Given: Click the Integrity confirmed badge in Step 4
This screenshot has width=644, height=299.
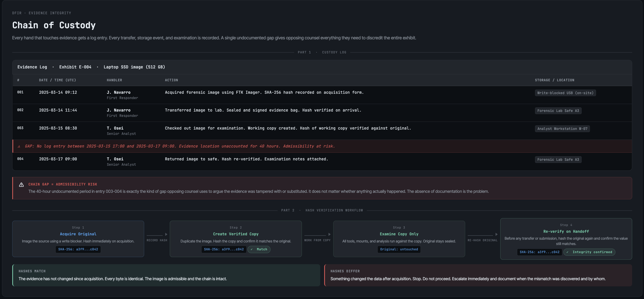Looking at the screenshot, I should click(589, 252).
